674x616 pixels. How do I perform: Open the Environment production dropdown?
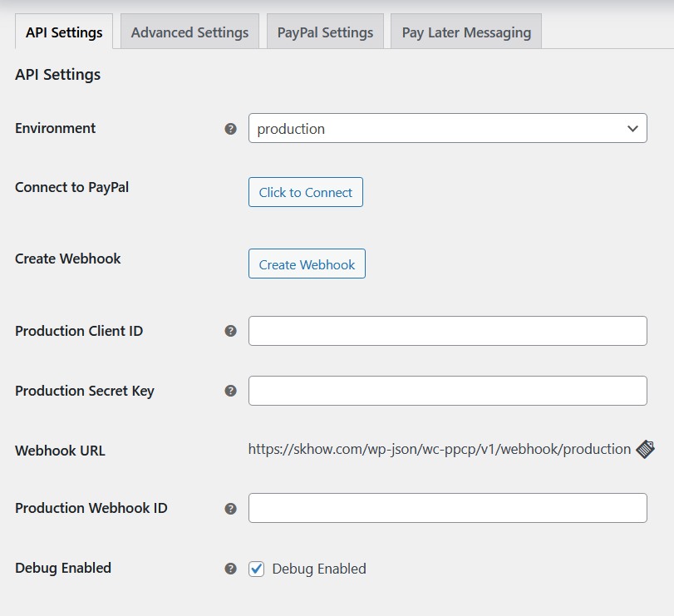pyautogui.click(x=447, y=128)
